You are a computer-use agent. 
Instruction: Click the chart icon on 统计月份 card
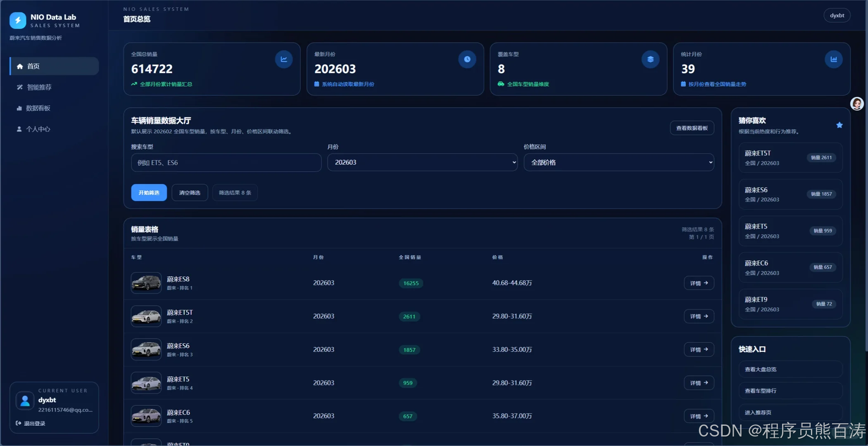pyautogui.click(x=834, y=59)
